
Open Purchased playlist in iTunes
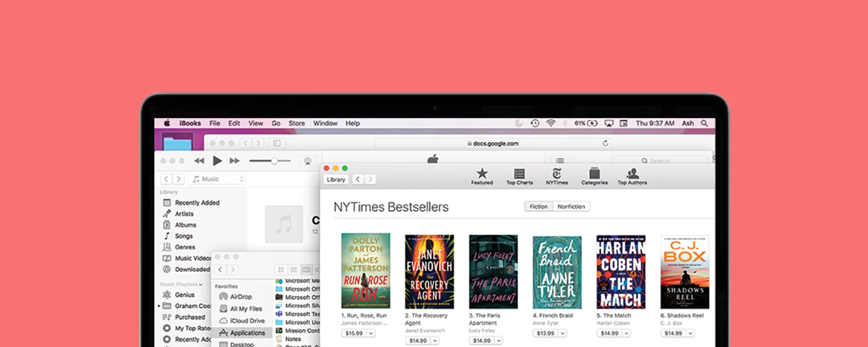(x=189, y=317)
